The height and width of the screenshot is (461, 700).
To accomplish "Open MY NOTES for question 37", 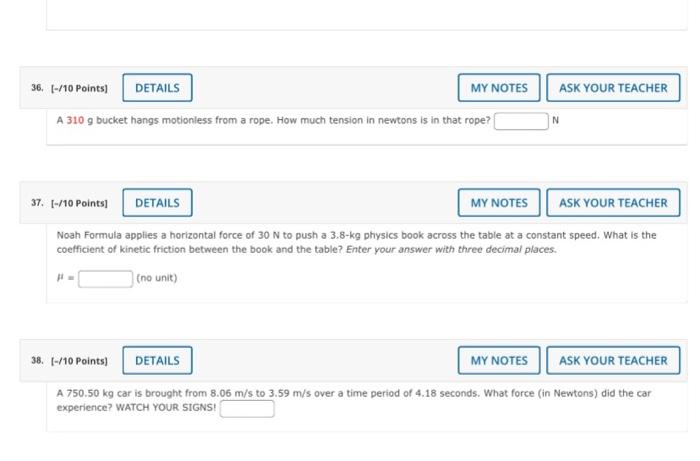I will point(499,203).
